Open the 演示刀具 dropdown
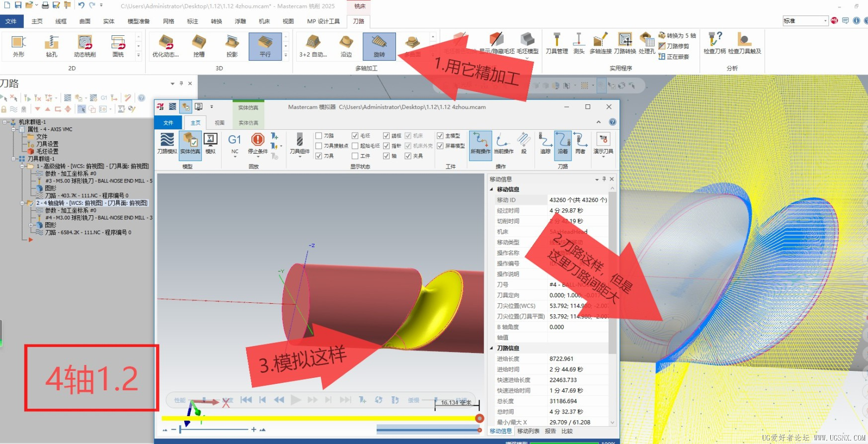The image size is (868, 444). [x=603, y=145]
